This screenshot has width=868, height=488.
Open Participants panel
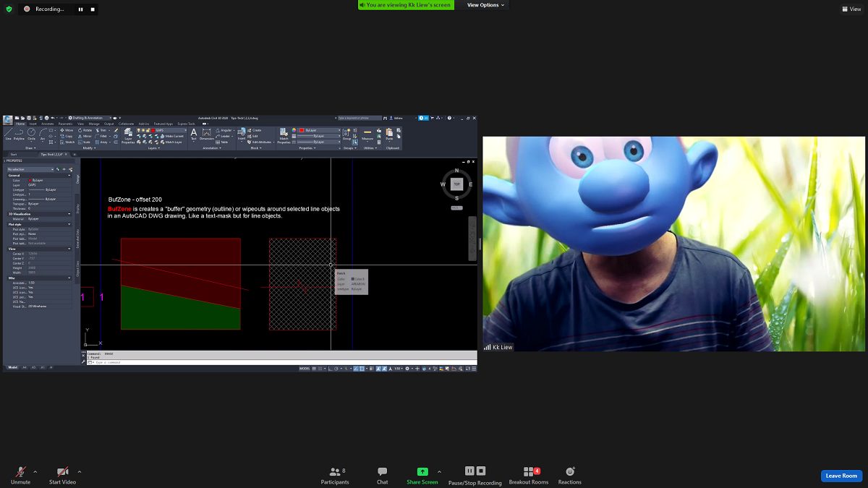(x=335, y=474)
